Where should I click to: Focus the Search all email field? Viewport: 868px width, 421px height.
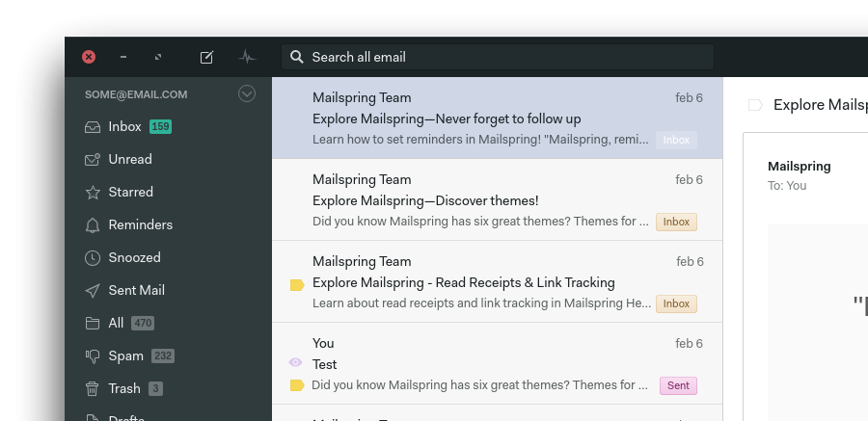[498, 57]
